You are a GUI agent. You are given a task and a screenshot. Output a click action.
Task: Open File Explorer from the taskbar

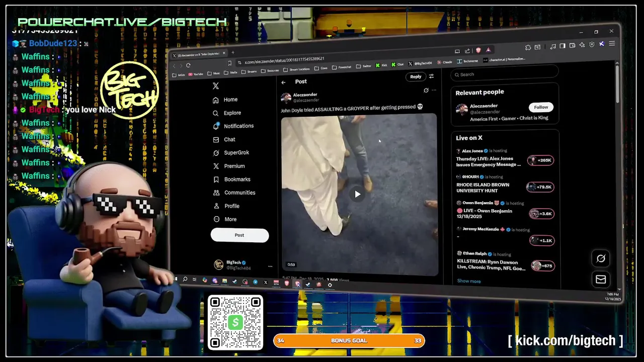coord(224,281)
